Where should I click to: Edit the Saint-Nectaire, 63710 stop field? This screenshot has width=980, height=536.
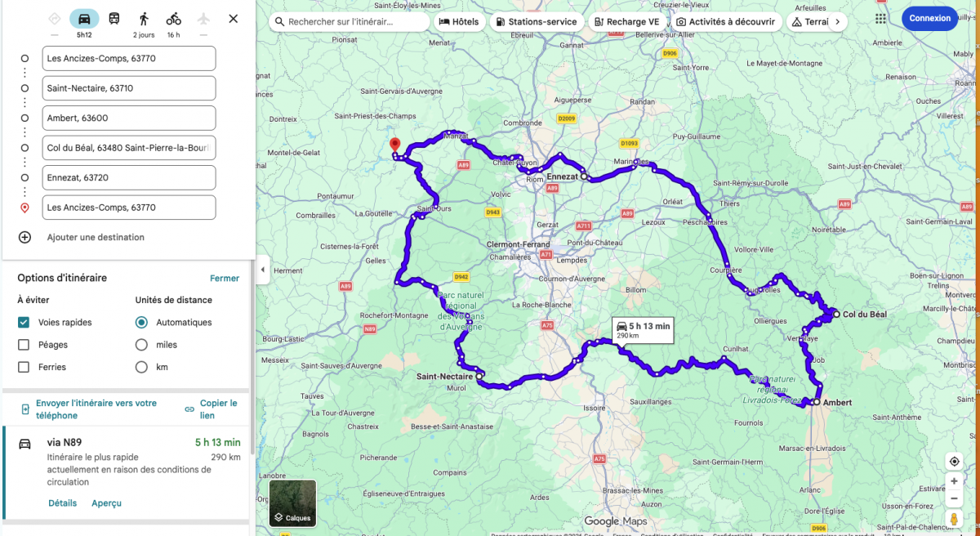tap(129, 88)
